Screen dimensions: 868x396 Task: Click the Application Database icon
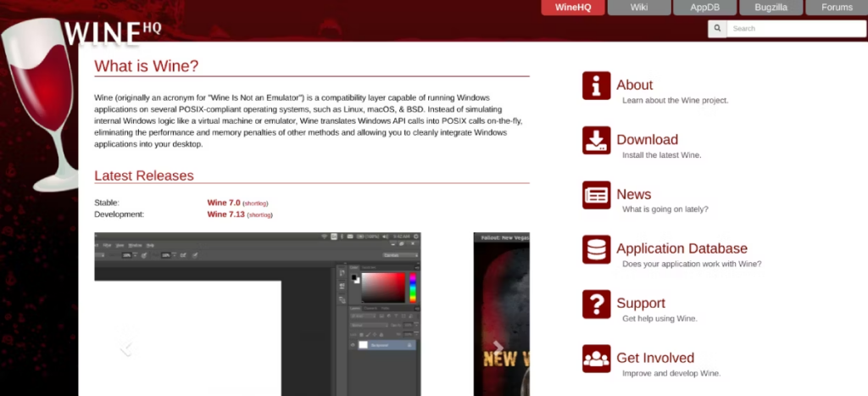[596, 249]
